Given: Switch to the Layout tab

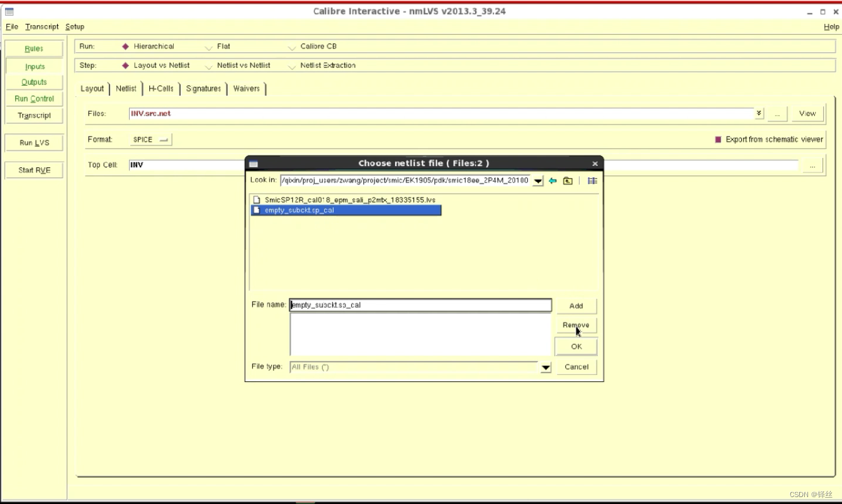Looking at the screenshot, I should (x=93, y=89).
